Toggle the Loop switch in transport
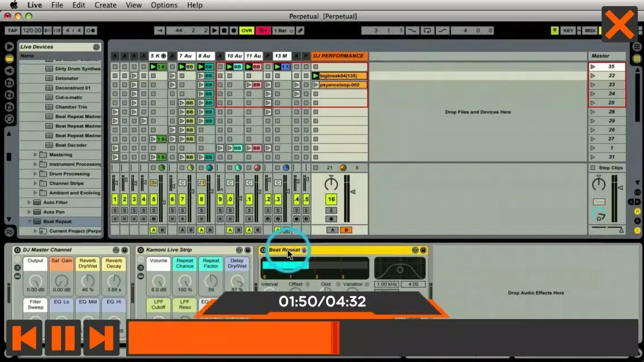Screen dimensions: 644x362 [427, 31]
